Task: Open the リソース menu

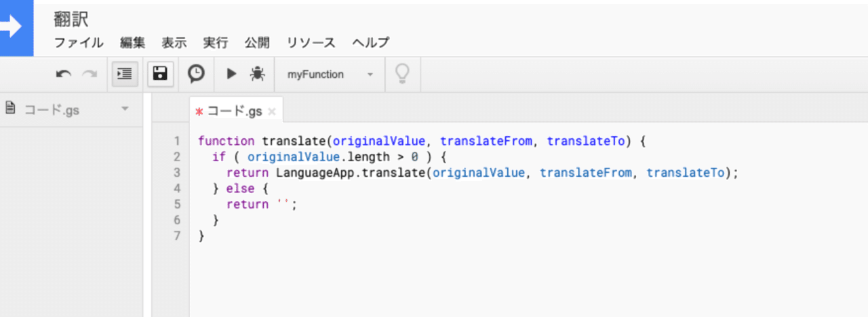Action: (x=311, y=43)
